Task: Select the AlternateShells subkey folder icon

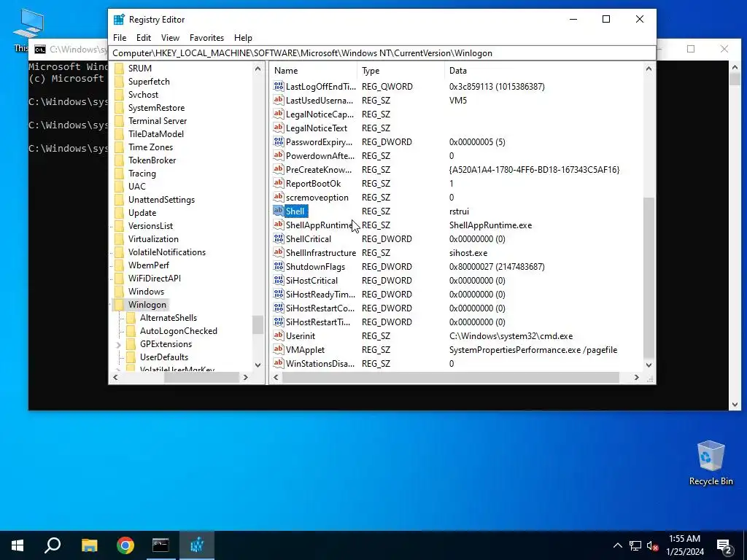Action: 131,318
